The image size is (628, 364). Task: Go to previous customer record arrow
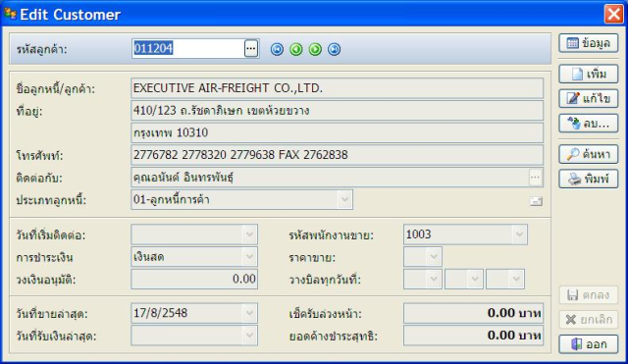pyautogui.click(x=296, y=49)
